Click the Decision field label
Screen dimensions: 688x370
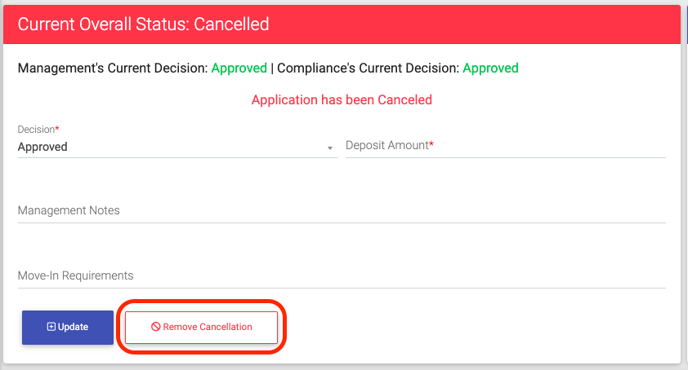tap(36, 129)
